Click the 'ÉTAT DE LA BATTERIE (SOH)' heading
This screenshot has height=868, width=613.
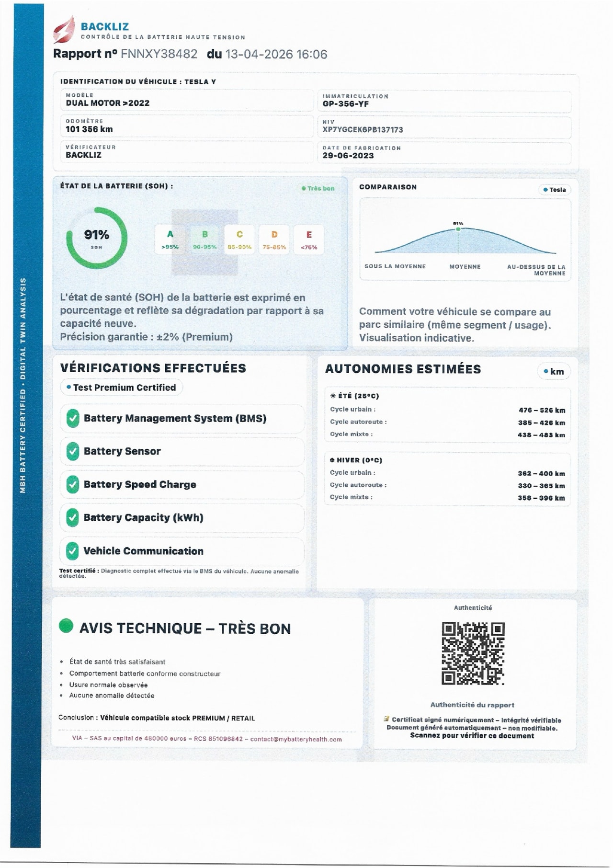(x=116, y=186)
